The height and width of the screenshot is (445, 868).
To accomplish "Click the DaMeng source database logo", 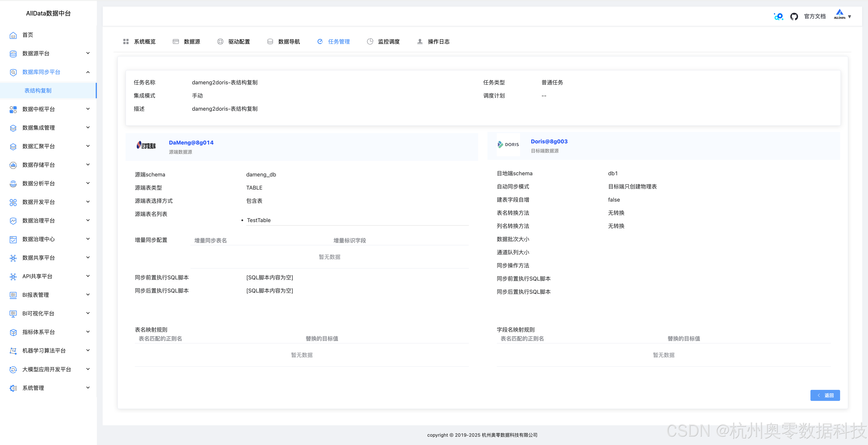I will click(146, 145).
